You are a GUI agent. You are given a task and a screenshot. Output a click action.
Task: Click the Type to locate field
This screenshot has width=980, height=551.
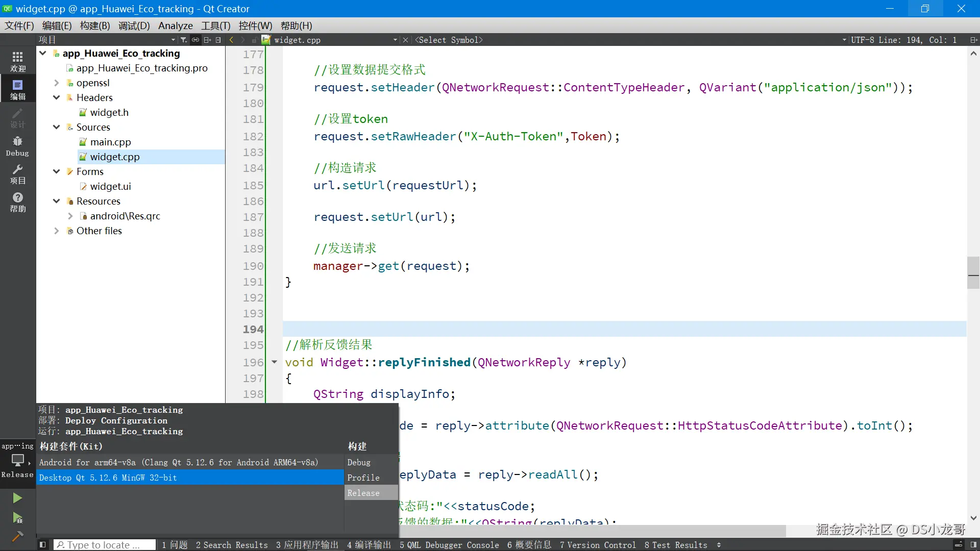pyautogui.click(x=105, y=545)
